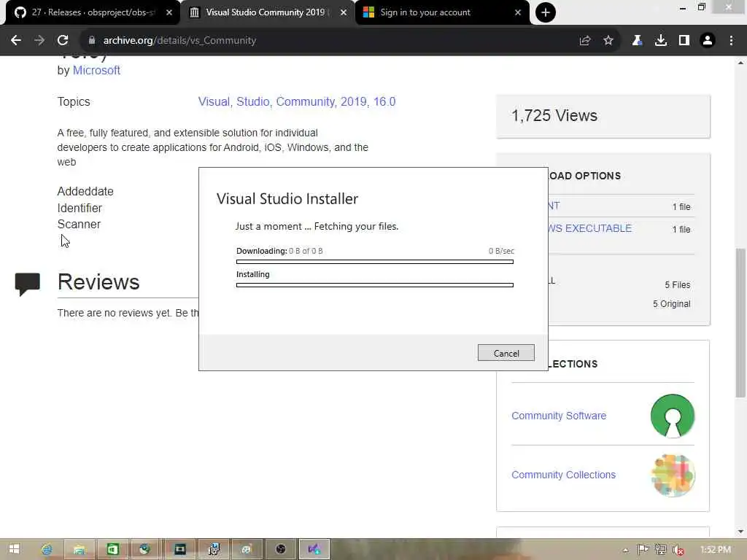The width and height of the screenshot is (747, 560).
Task: Open the OBS Studio taskbar icon
Action: tap(281, 549)
